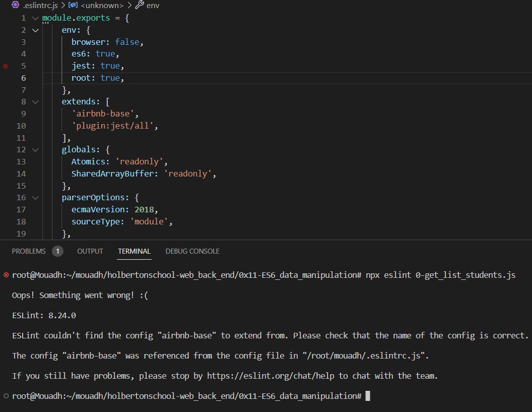
Task: Click the Problems count badge showing 1
Action: point(57,251)
